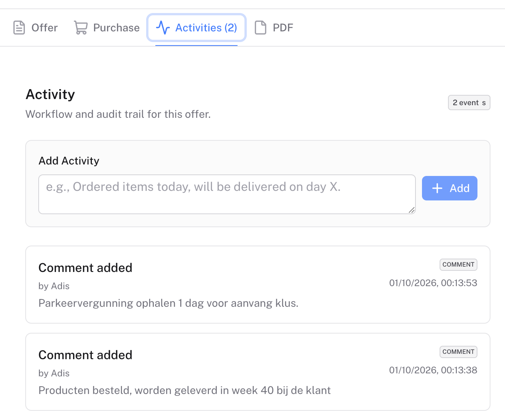Click the plus icon in Add button

[x=437, y=188]
